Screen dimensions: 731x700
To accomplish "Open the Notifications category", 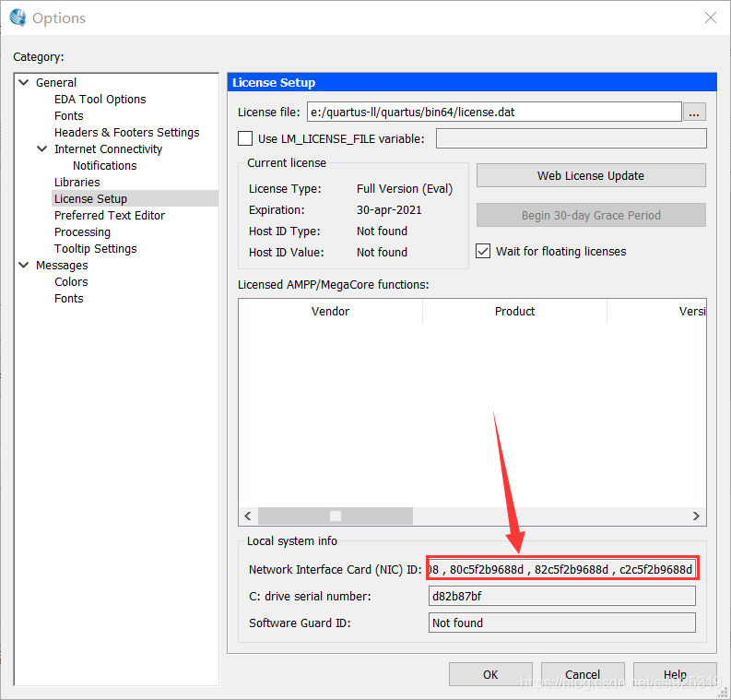I will pyautogui.click(x=104, y=166).
